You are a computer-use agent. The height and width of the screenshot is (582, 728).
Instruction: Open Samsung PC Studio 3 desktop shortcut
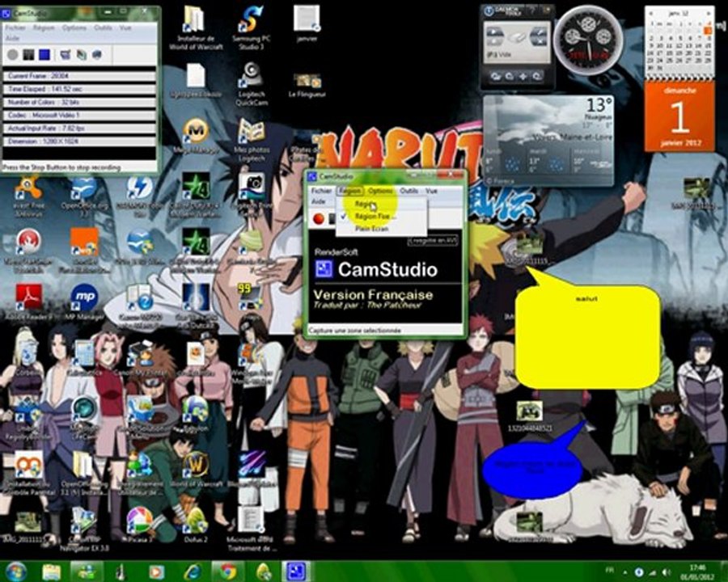click(x=252, y=27)
